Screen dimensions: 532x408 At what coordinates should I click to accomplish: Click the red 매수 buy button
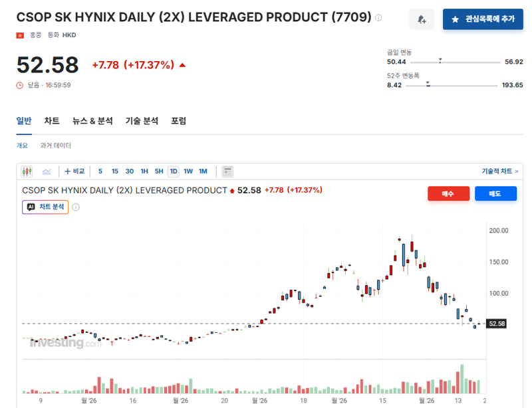[448, 193]
